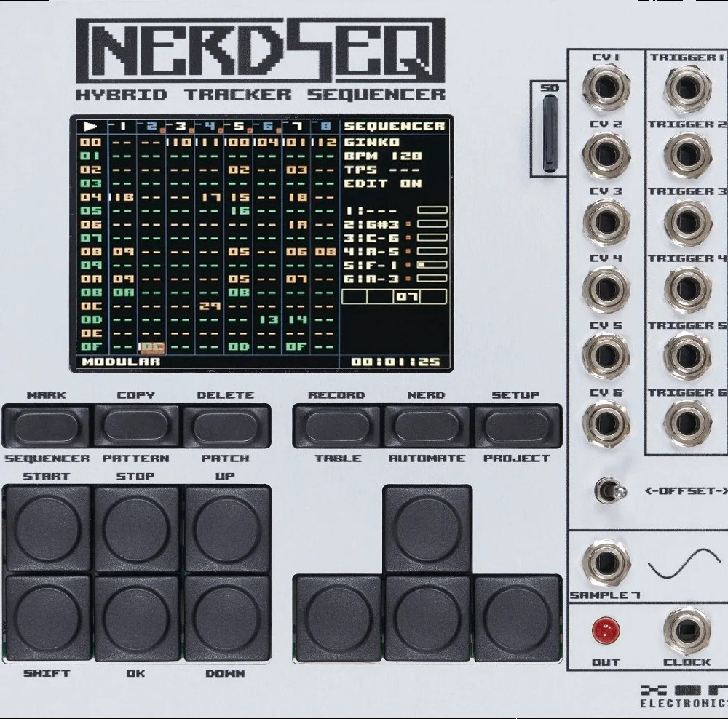
Task: Hit the Nerd / Automate button
Action: point(426,426)
